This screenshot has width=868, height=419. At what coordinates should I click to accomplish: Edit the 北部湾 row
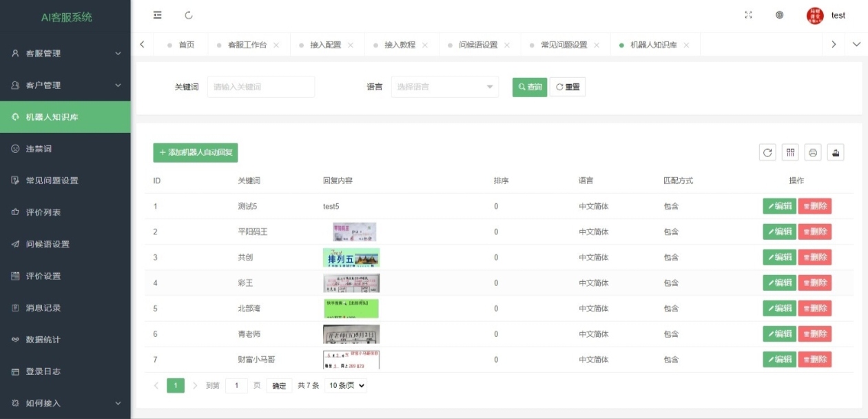[779, 308]
